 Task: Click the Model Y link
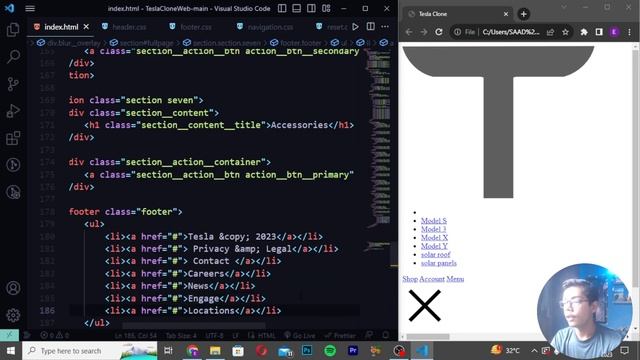(x=434, y=246)
